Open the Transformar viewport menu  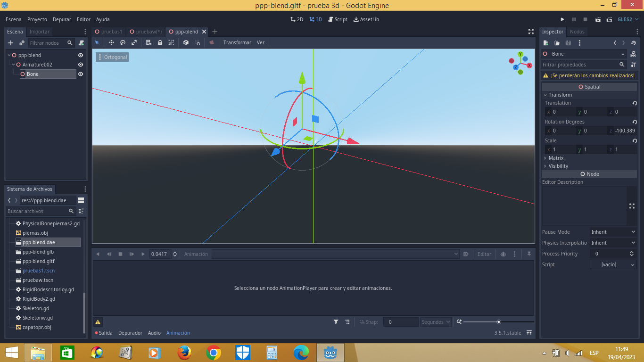coord(237,42)
